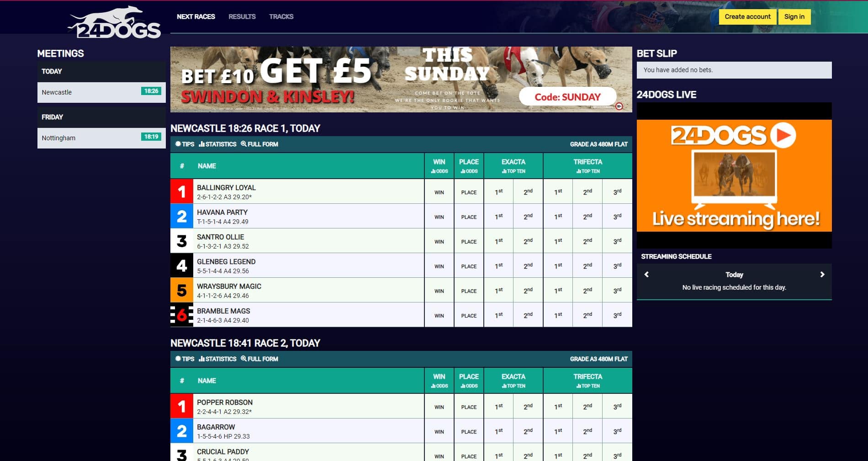This screenshot has height=461, width=868.
Task: Open the Results tab
Action: (242, 16)
